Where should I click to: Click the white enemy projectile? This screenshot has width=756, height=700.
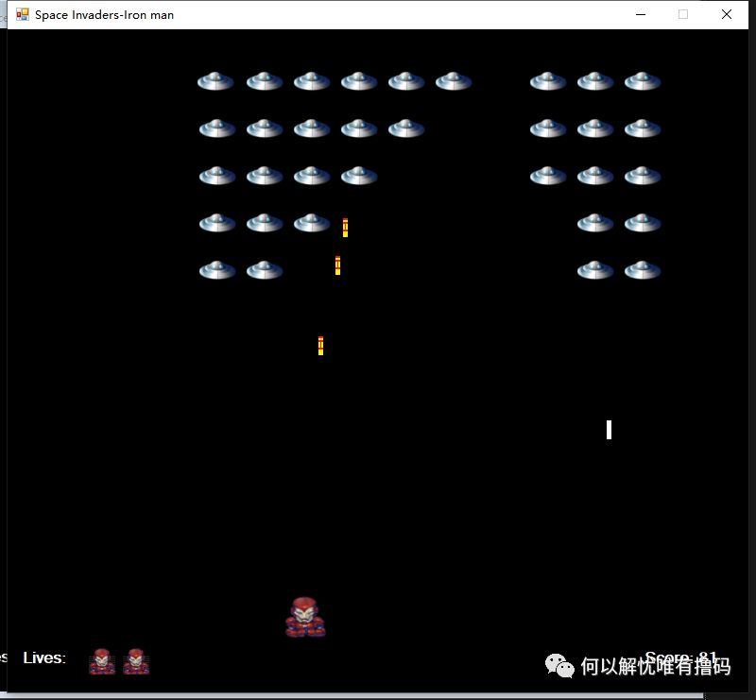pos(609,430)
